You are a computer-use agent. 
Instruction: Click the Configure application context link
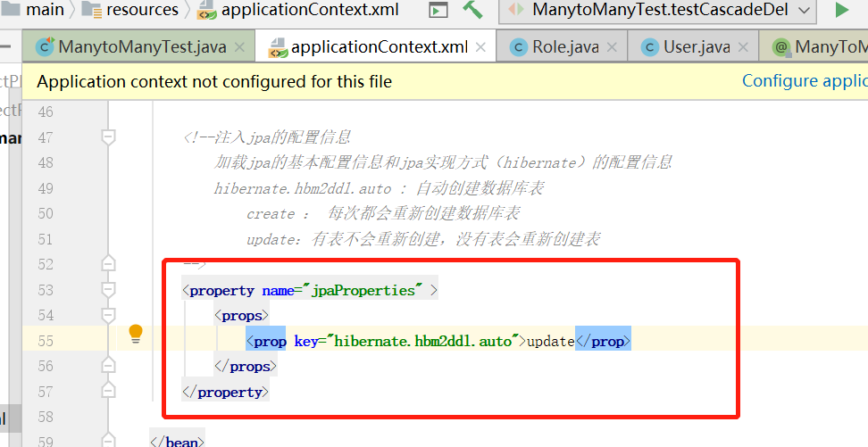805,81
